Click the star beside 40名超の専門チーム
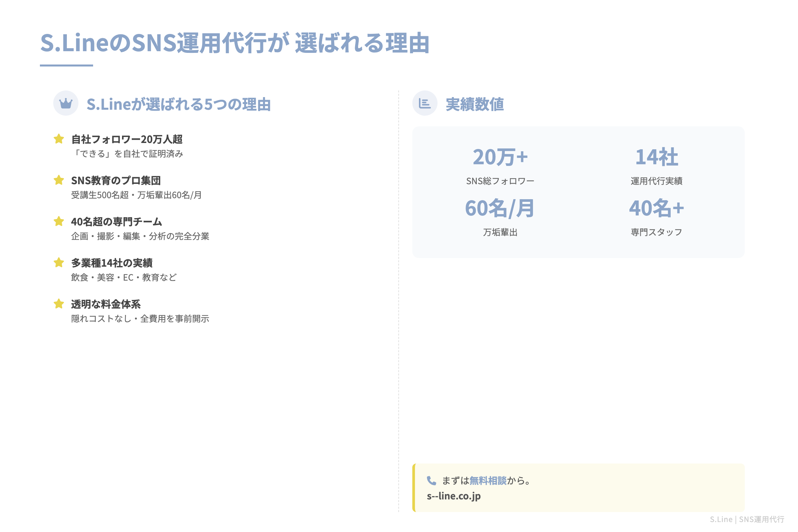The width and height of the screenshot is (798, 532). (x=59, y=221)
